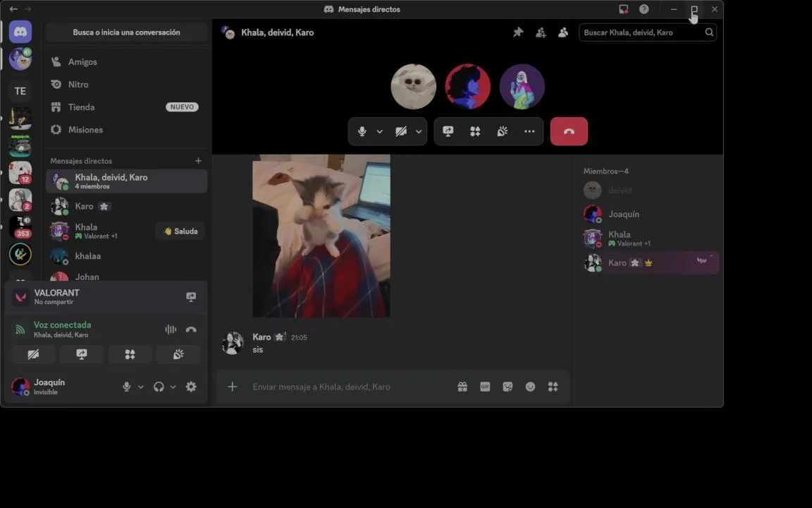
Task: Open attachment plus button in message box
Action: click(232, 387)
